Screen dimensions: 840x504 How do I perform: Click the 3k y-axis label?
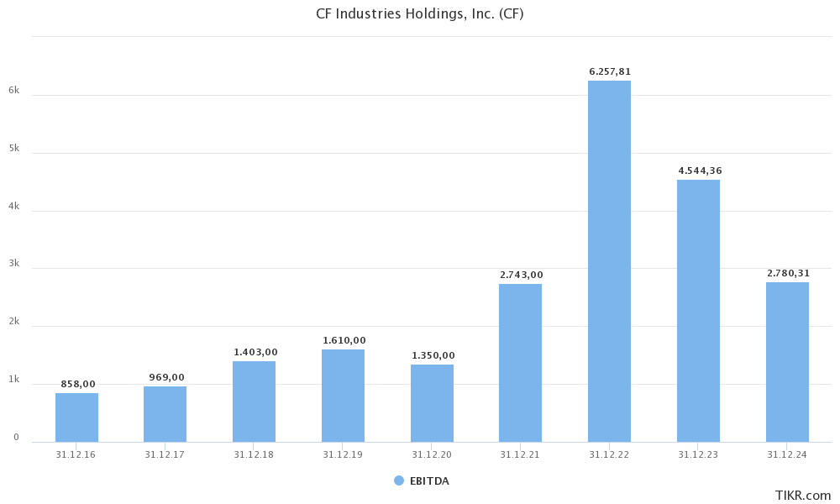(14, 263)
